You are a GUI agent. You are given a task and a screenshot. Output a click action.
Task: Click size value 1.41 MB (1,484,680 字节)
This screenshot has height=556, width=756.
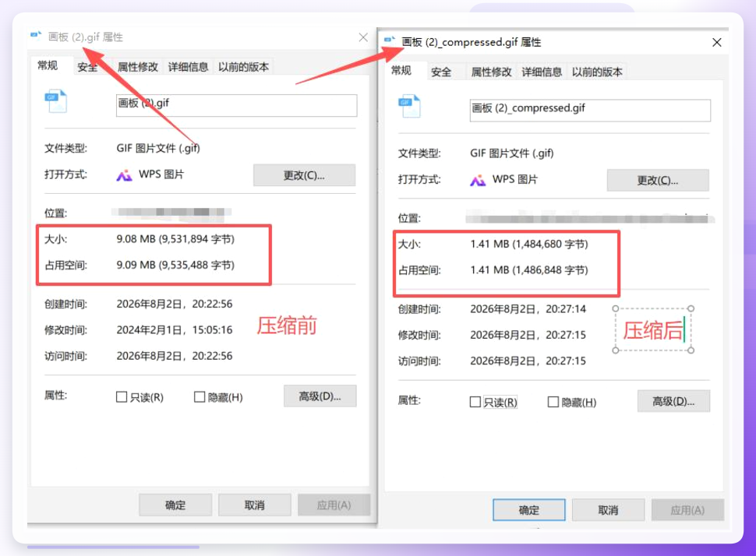[x=529, y=244]
